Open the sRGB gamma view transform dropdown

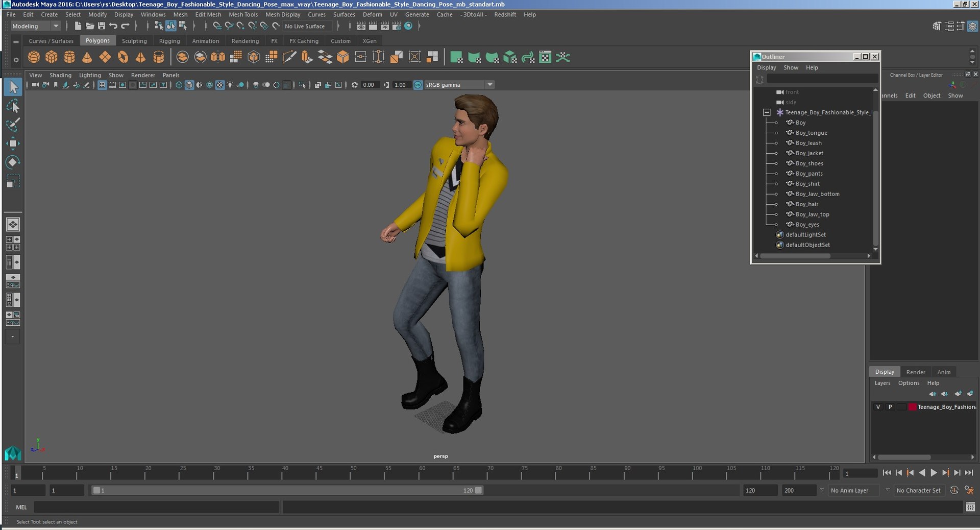click(459, 85)
